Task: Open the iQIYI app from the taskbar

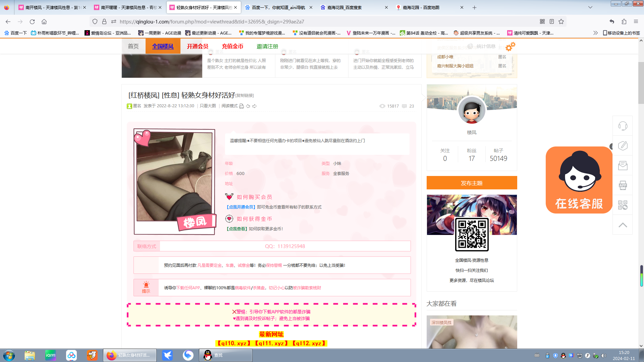Action: click(x=51, y=355)
